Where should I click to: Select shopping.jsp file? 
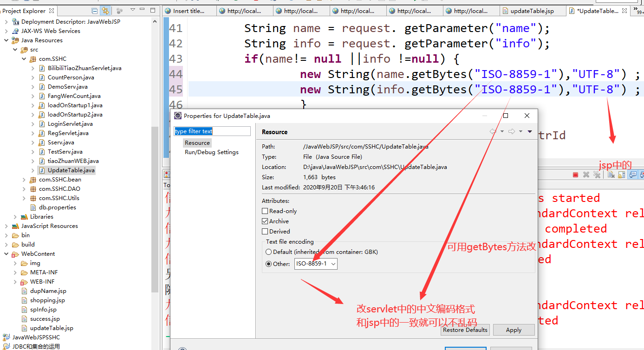[47, 300]
